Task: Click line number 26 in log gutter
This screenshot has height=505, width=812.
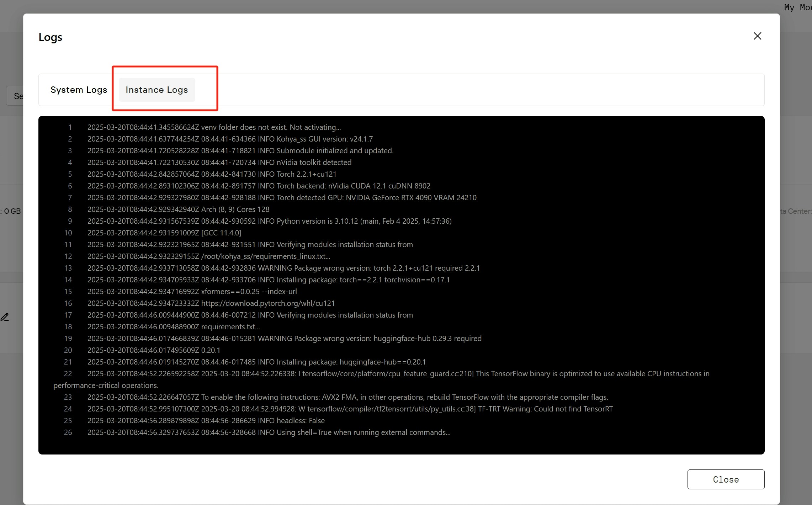Action: (68, 432)
